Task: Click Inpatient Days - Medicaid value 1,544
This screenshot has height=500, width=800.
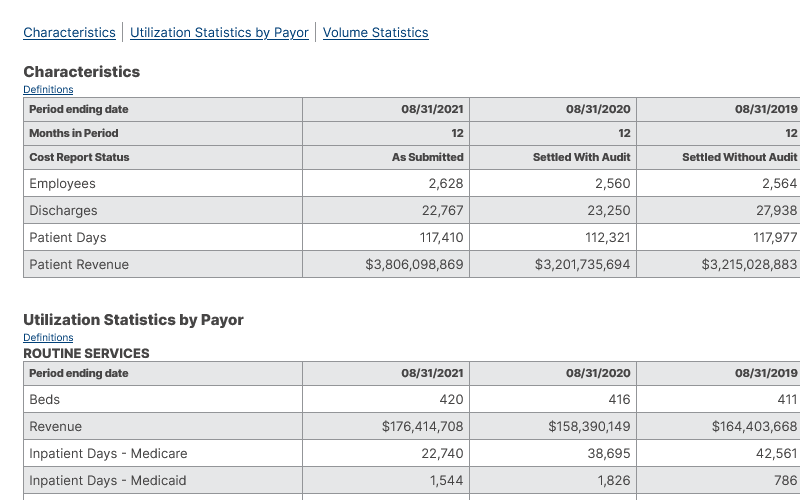Action: (x=446, y=481)
